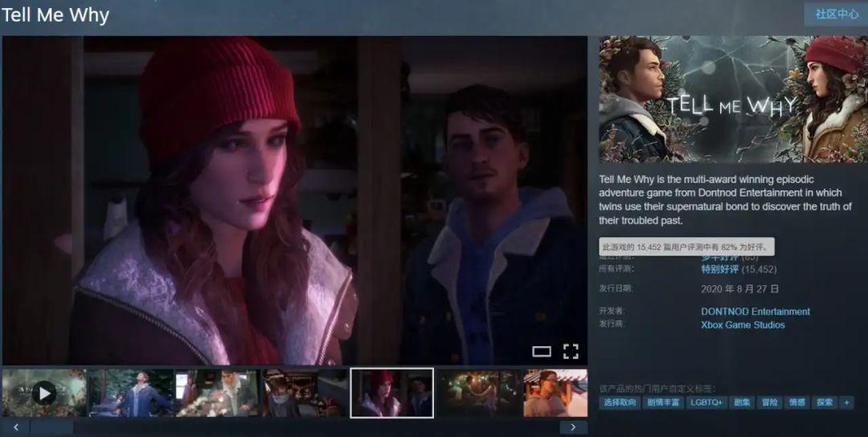868x437 pixels.
Task: Play the trailer video thumbnail
Action: click(44, 393)
